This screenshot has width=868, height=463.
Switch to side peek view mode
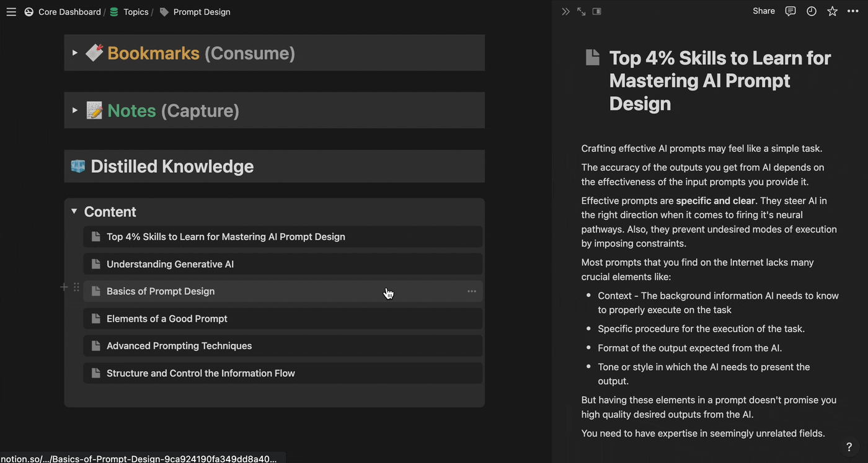[x=596, y=11]
